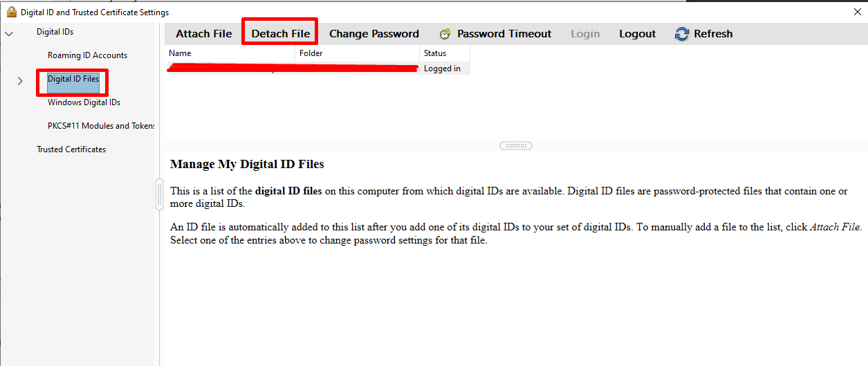868x366 pixels.
Task: Sort list by Name column header
Action: click(x=180, y=53)
